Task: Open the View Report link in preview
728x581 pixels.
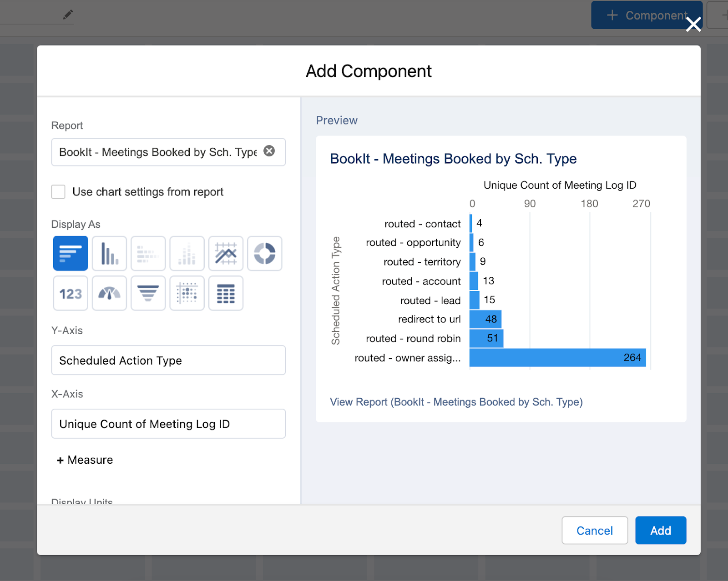Action: pyautogui.click(x=456, y=402)
